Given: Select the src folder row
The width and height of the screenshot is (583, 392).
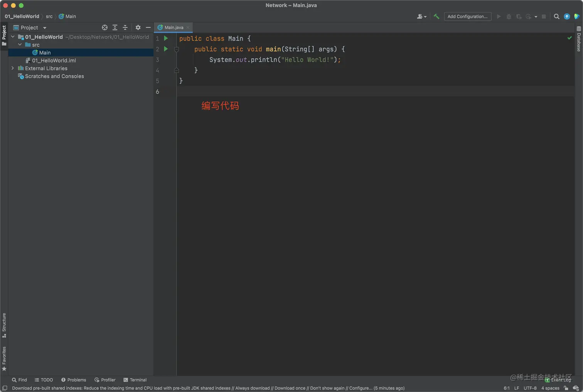Looking at the screenshot, I should pos(81,45).
